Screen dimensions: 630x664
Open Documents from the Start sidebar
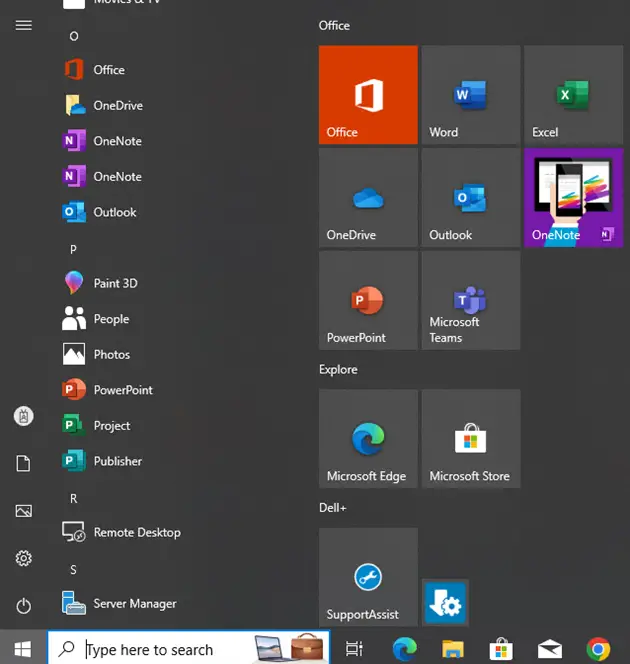(x=24, y=463)
